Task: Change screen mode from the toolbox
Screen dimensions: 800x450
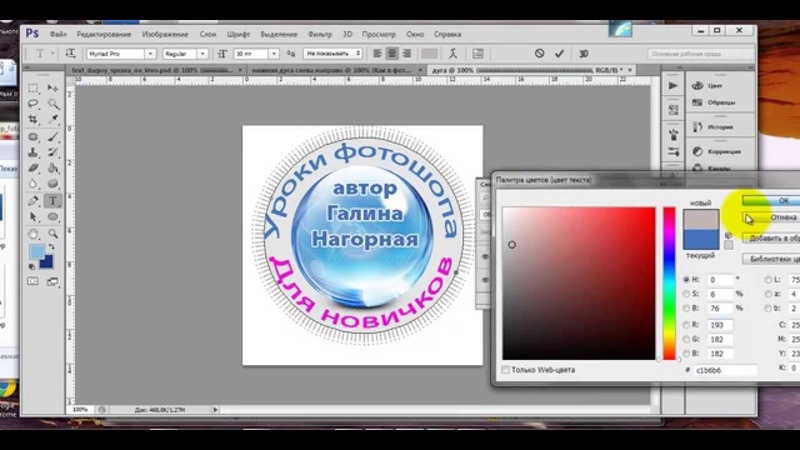Action: (53, 281)
